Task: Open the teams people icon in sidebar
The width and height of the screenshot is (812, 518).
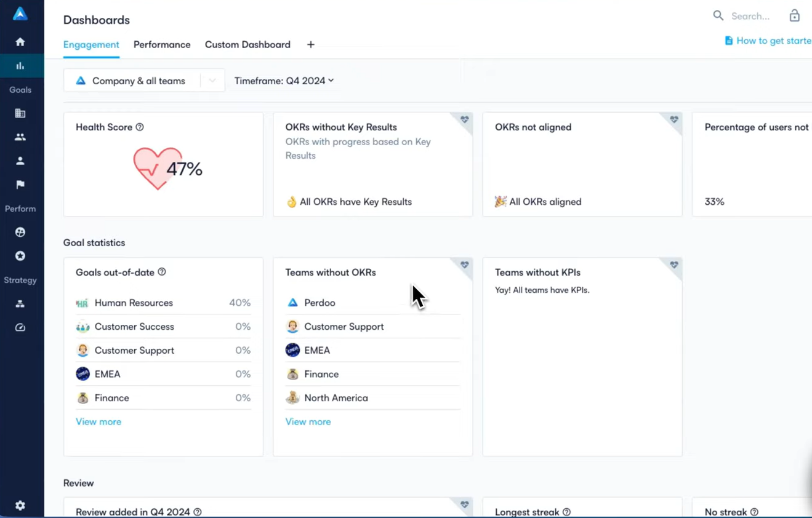Action: click(20, 137)
